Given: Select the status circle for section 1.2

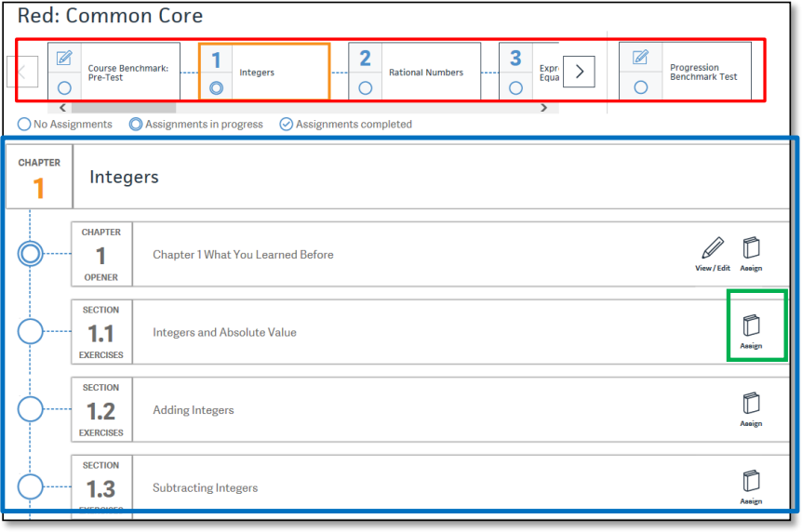Looking at the screenshot, I should click(31, 409).
